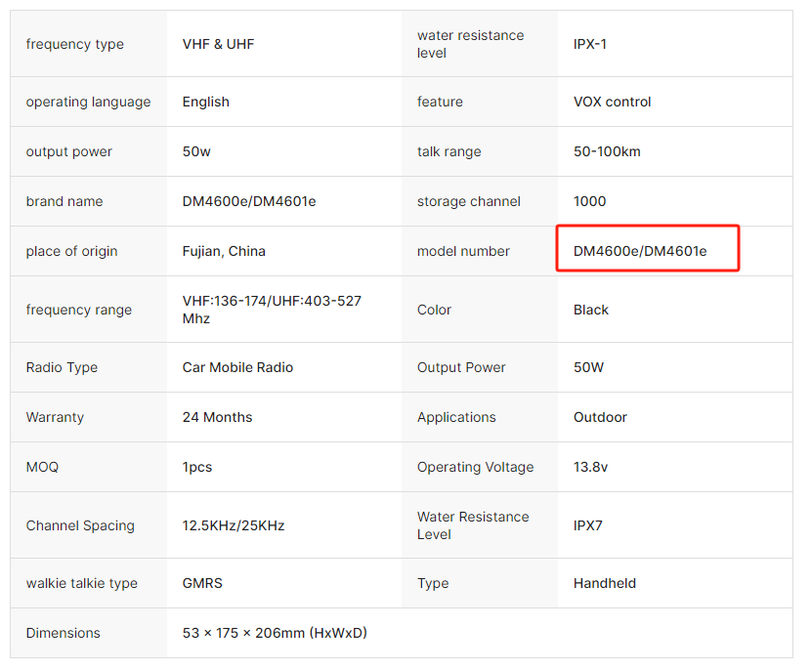The width and height of the screenshot is (812, 669).
Task: Click the 50-100km talk range value
Action: tap(607, 151)
